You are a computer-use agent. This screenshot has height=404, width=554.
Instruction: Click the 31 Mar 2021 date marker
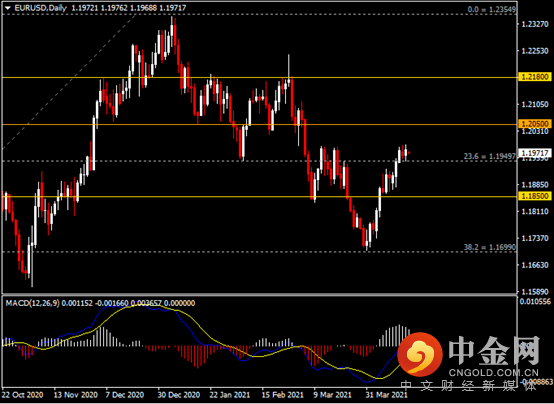[x=386, y=395]
